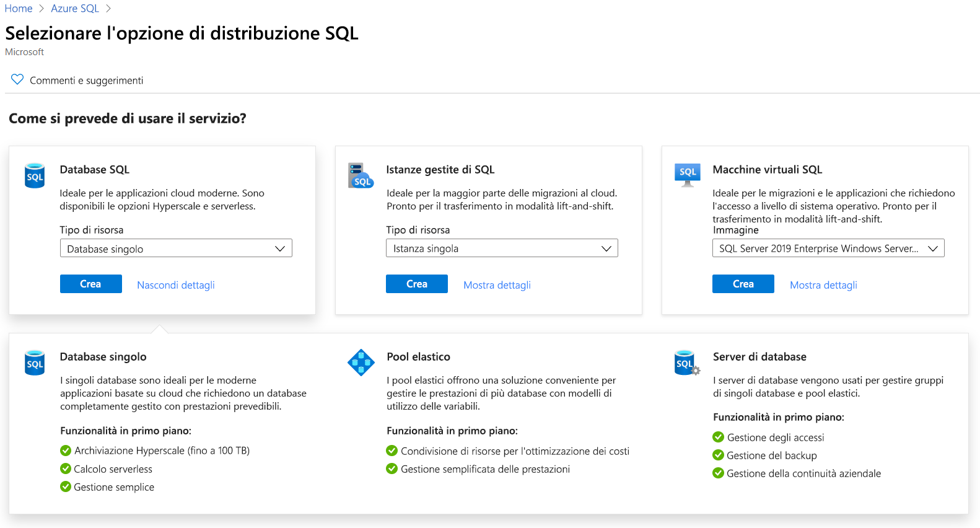This screenshot has width=980, height=528.
Task: Click the Server di database heading
Action: coord(759,356)
